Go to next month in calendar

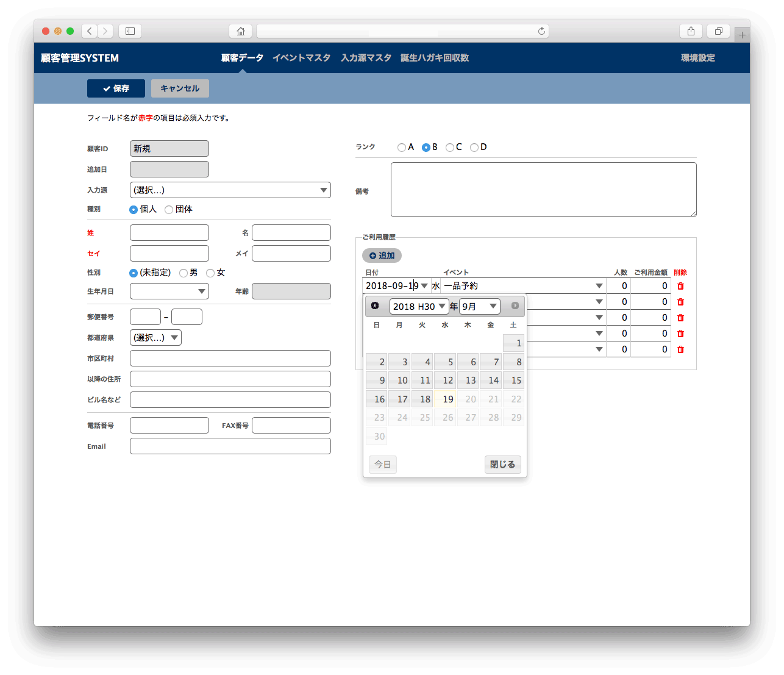pyautogui.click(x=515, y=305)
